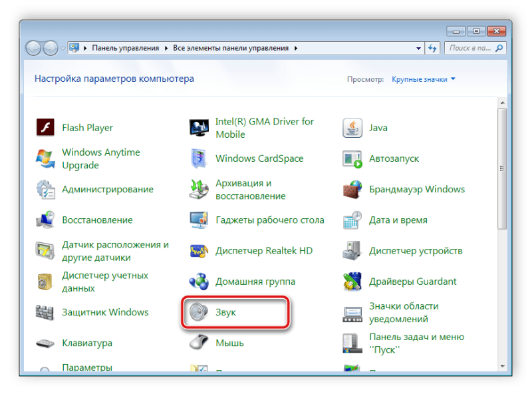
Task: Click the Восстановление icon
Action: pos(45,220)
